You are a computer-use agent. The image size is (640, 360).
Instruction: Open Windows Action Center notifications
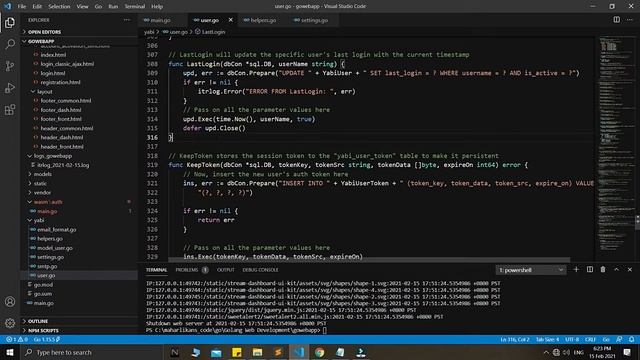tap(627, 352)
